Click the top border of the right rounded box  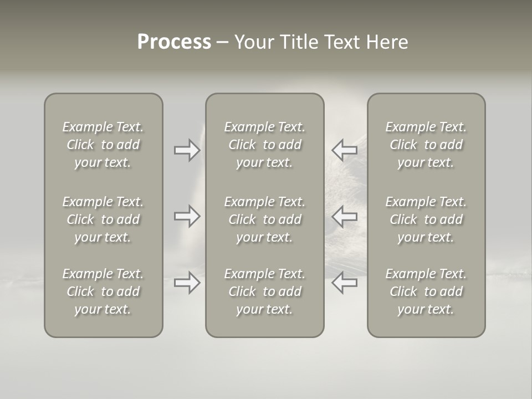(426, 94)
